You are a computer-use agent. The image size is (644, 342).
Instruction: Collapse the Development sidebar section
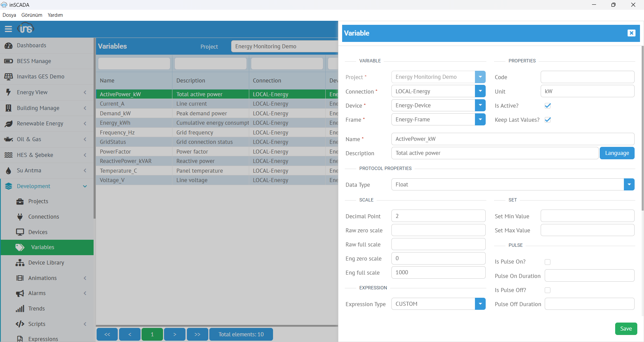[85, 186]
